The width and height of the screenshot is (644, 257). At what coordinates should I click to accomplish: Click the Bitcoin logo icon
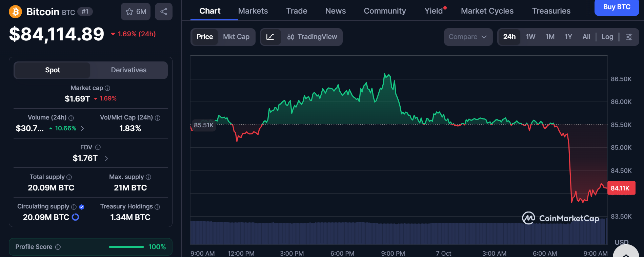(15, 12)
